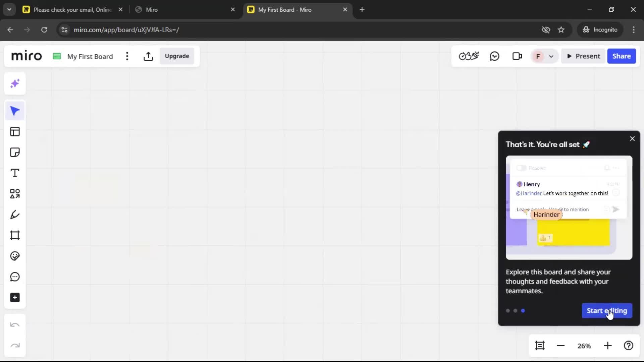Click the Undo arrow

point(15,325)
